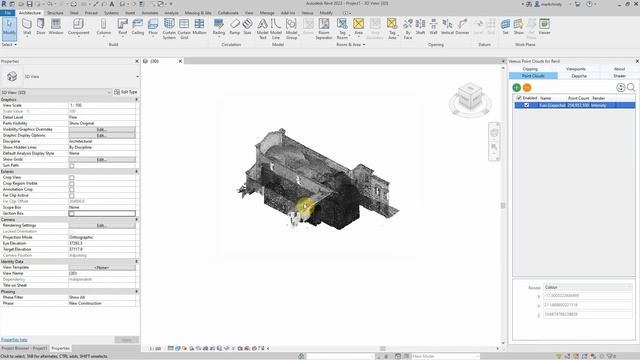Screen dimensions: 640x360
Task: Select the Model Group tool
Action: pyautogui.click(x=291, y=29)
